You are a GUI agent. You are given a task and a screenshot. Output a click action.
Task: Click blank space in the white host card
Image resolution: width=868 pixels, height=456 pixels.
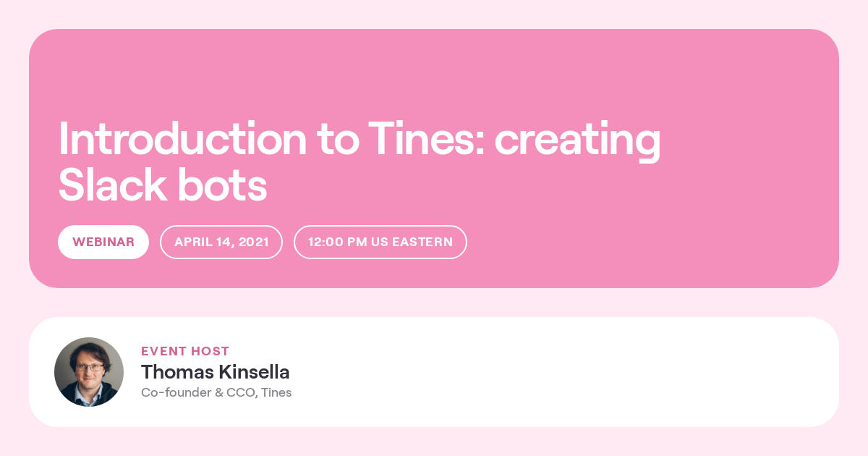(579, 372)
